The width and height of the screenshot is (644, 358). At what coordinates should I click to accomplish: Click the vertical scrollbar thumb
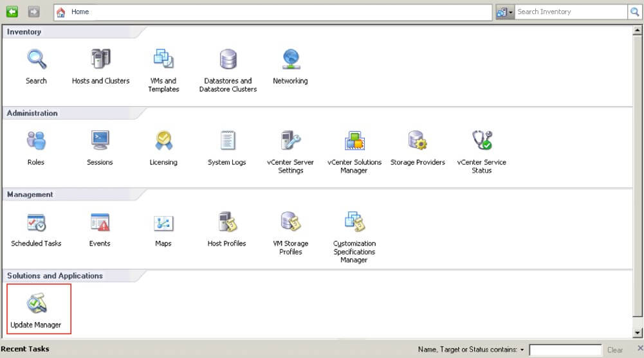pos(638,176)
